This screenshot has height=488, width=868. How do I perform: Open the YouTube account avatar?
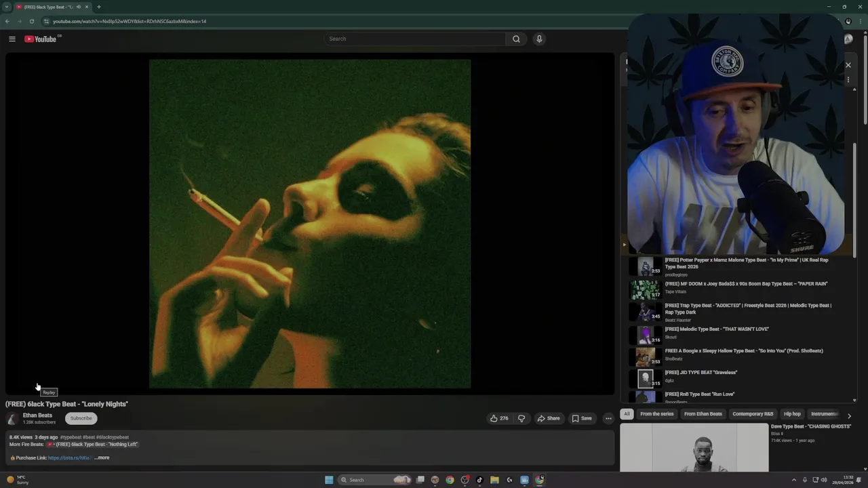click(848, 39)
